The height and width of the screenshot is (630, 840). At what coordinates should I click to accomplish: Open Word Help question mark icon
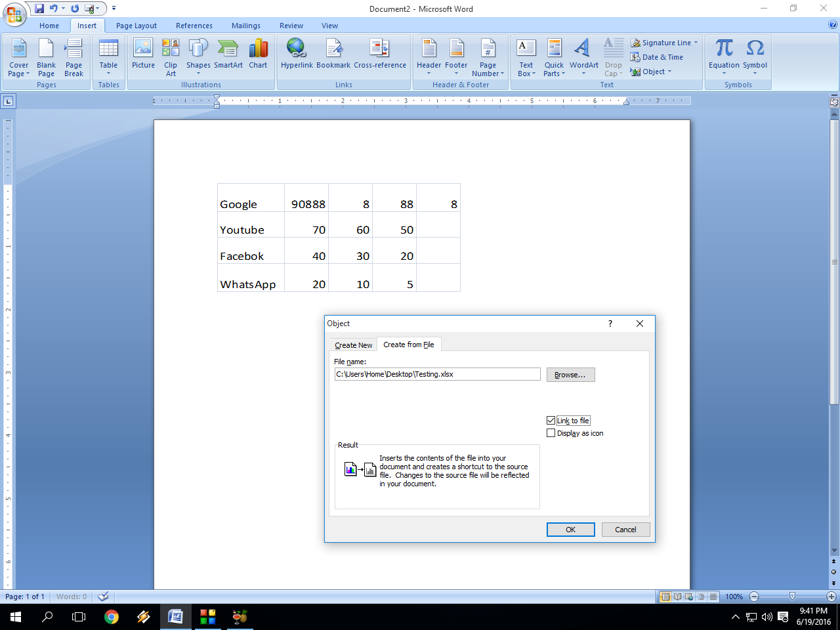832,25
